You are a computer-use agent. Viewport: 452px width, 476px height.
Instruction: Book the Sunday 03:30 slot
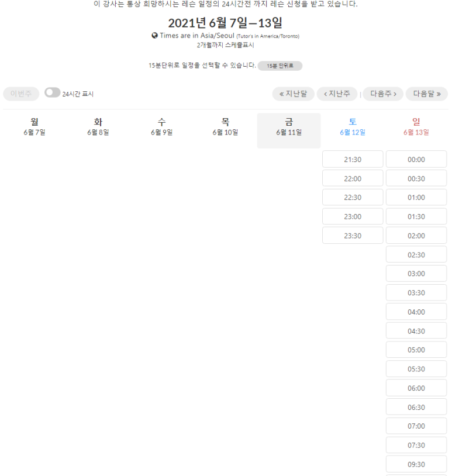click(x=416, y=292)
